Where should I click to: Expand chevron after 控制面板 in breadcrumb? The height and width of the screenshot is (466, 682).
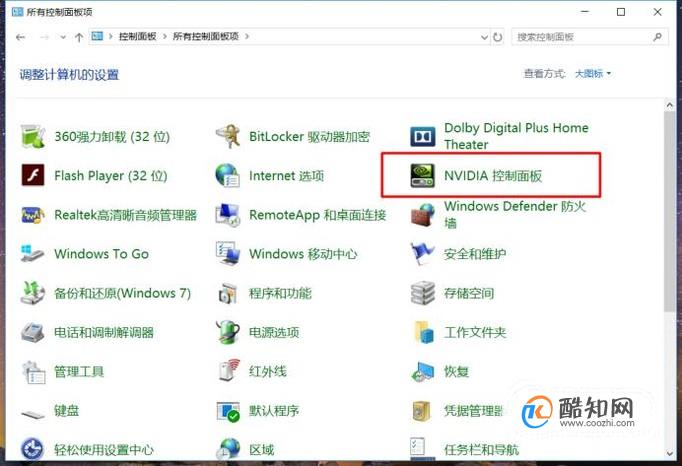pos(165,37)
